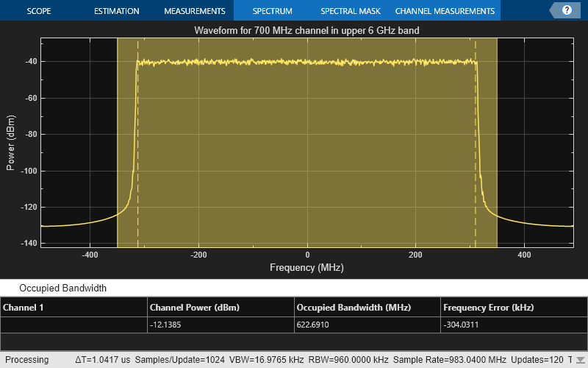Click the plot title text
The width and height of the screenshot is (588, 368).
point(306,31)
